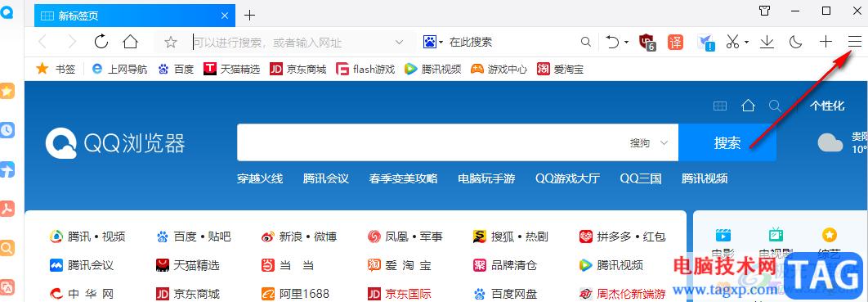The image size is (868, 302).
Task: Open the red shield ad-blocker icon
Action: coord(647,42)
